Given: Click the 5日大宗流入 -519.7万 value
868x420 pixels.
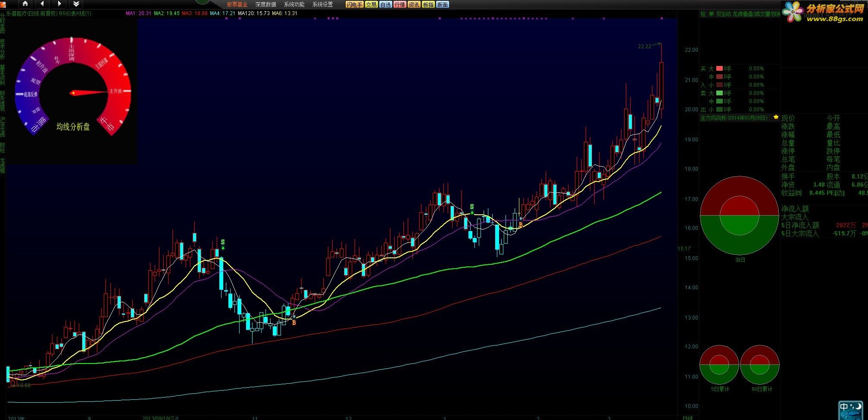Looking at the screenshot, I should (x=844, y=233).
